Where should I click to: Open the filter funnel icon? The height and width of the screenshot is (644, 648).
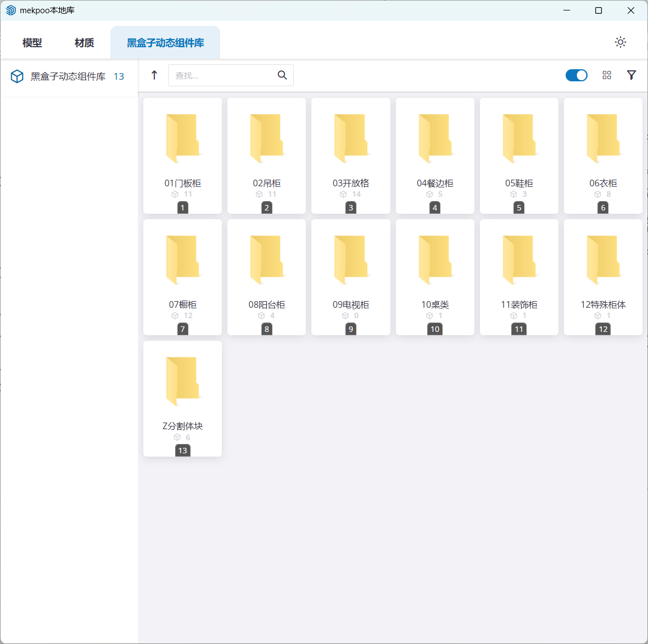pos(632,75)
